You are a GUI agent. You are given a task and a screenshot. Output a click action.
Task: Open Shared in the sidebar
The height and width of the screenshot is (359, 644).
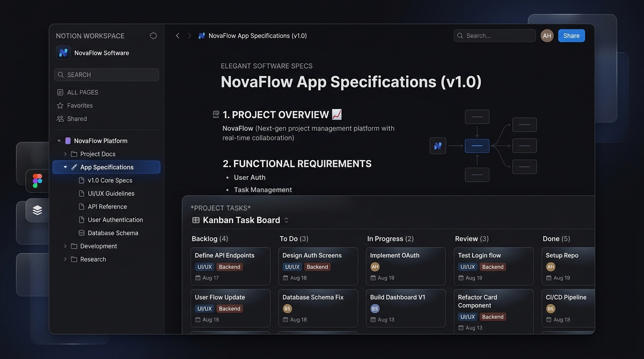[x=77, y=119]
